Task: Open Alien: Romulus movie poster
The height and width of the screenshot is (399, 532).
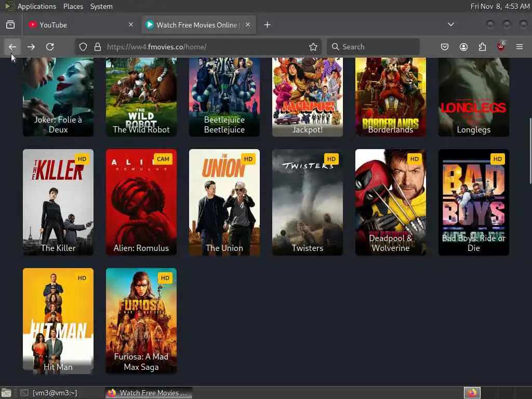Action: coord(141,202)
